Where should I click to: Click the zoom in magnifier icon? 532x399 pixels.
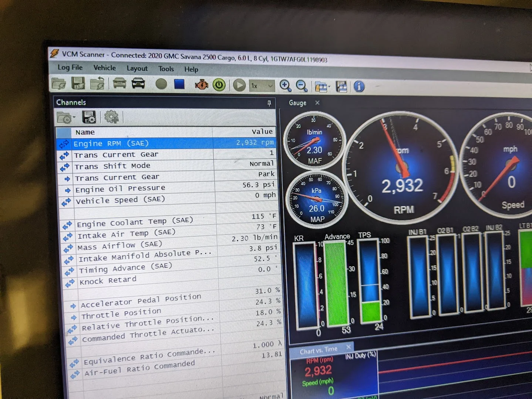coord(285,86)
